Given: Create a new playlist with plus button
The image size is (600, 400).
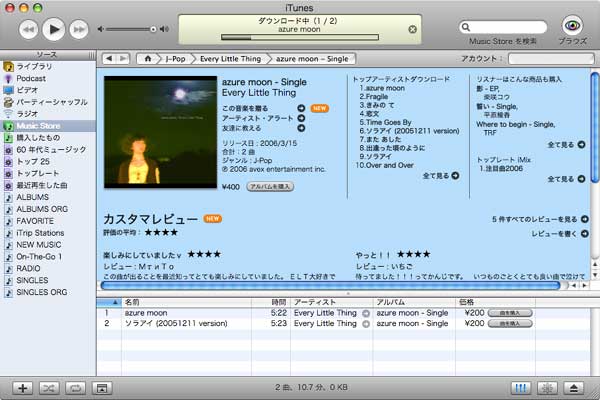Looking at the screenshot, I should (23, 388).
